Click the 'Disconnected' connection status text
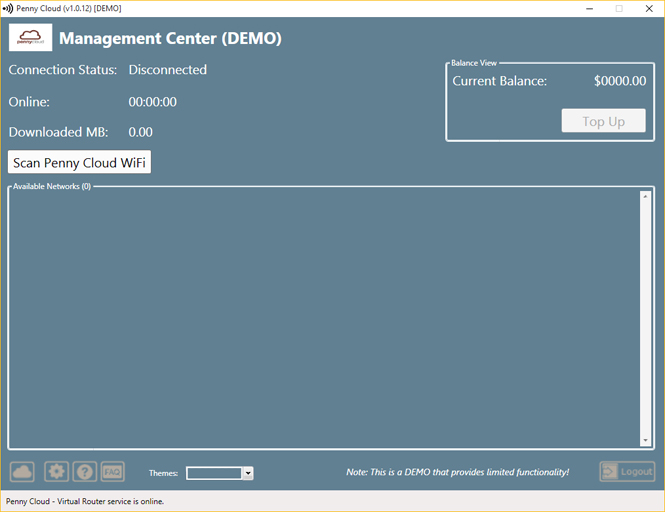The image size is (665, 512). point(168,70)
